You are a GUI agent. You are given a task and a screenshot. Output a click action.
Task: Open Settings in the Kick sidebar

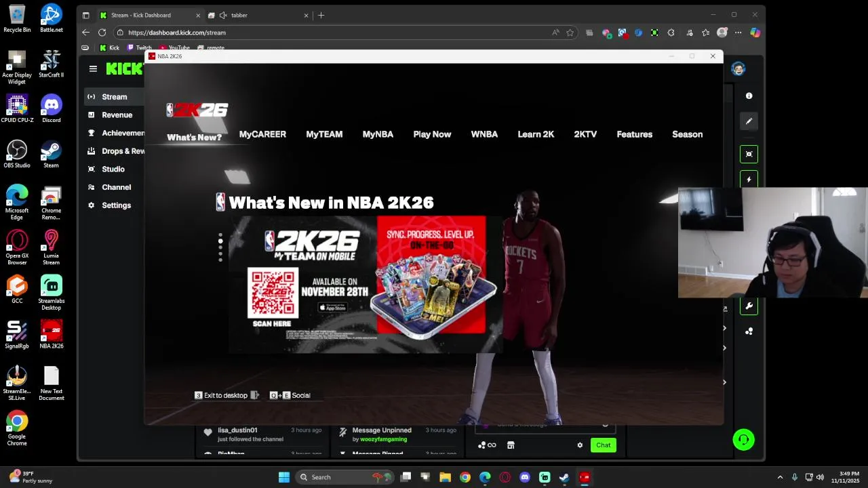(116, 205)
